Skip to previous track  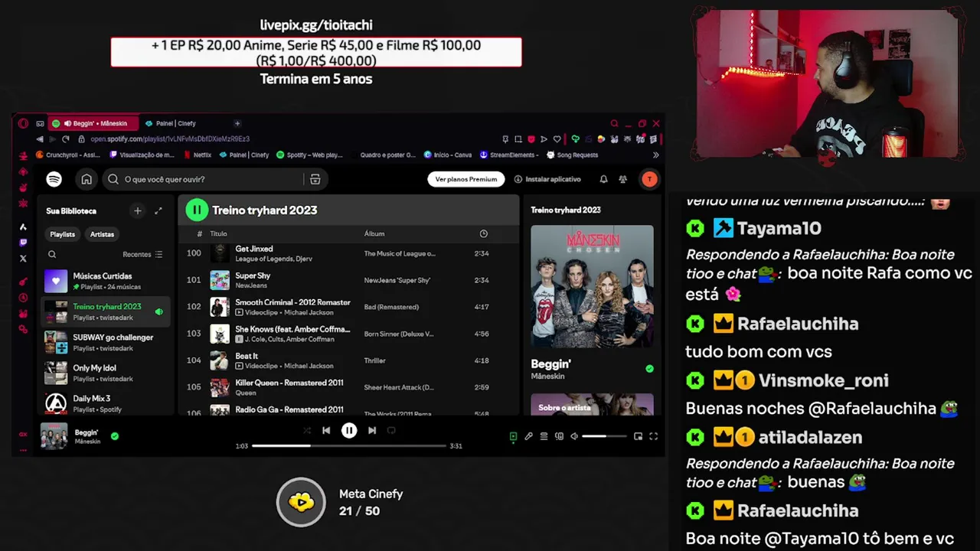(326, 430)
